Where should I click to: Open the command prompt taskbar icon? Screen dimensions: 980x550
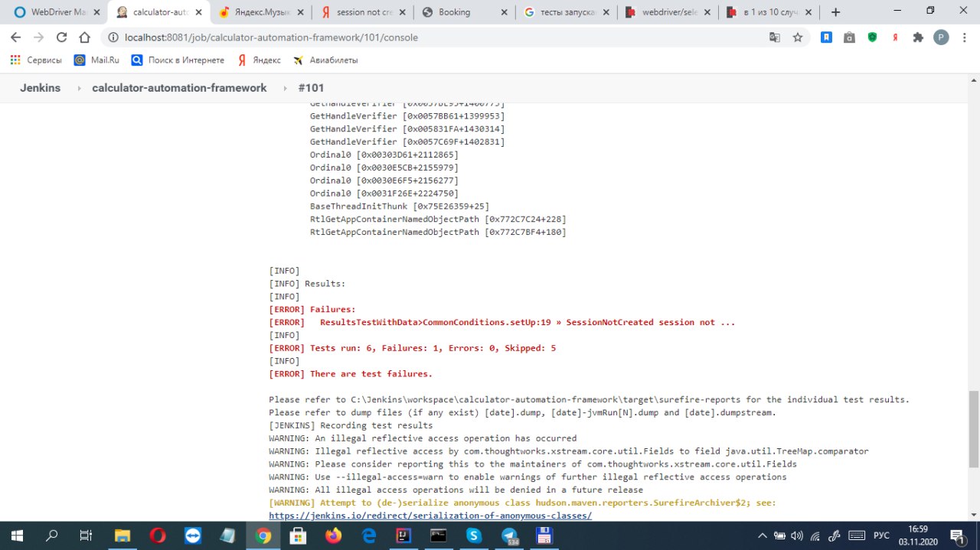pyautogui.click(x=439, y=536)
